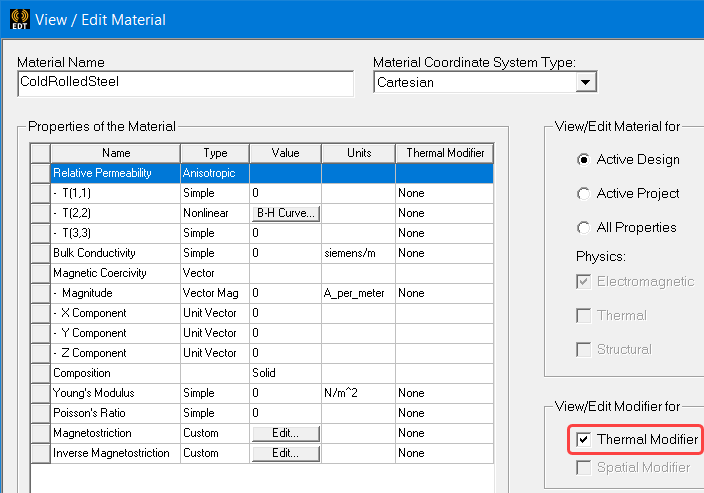Click the Poisson's Ratio value cell
704x493 pixels.
pos(286,413)
